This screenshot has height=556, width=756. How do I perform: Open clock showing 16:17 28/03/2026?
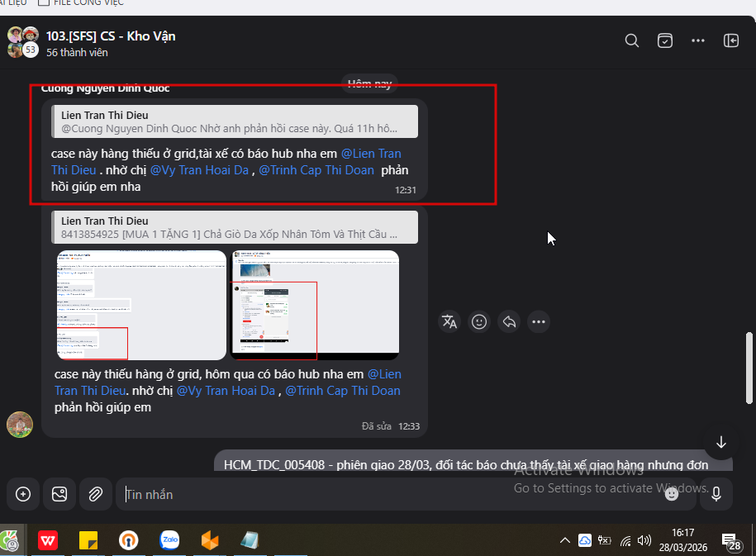pyautogui.click(x=683, y=540)
